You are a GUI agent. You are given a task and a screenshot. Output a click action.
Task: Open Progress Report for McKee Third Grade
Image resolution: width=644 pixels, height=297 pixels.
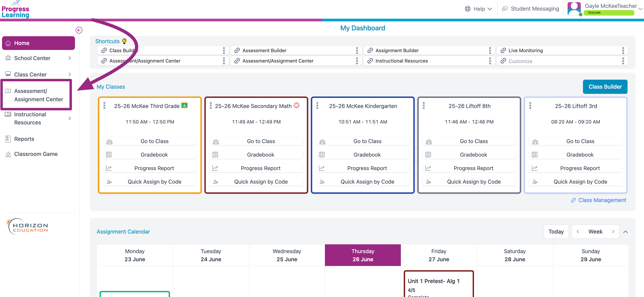click(150, 168)
